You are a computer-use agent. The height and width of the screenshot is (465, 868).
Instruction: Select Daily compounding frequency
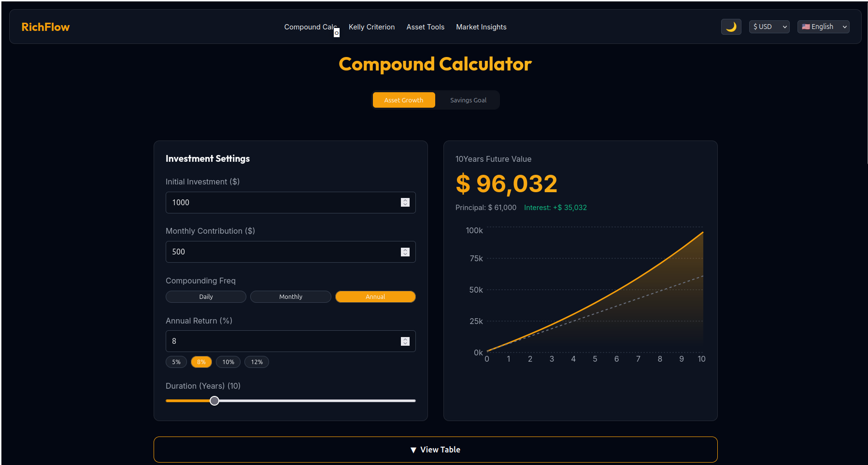206,296
